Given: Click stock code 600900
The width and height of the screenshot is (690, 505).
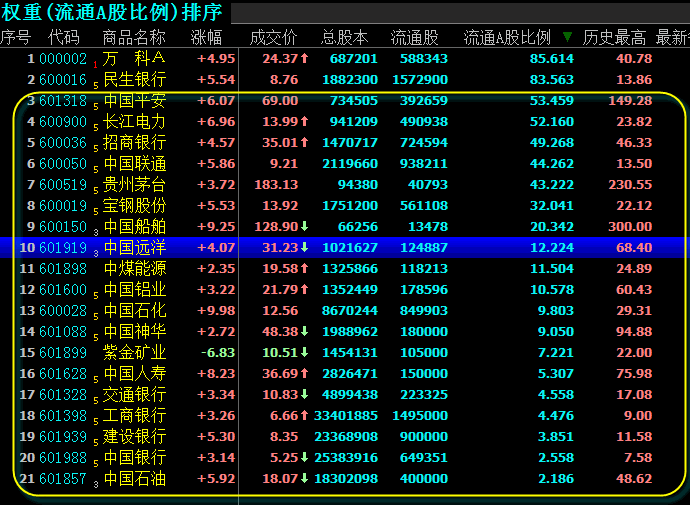Looking at the screenshot, I should [63, 121].
